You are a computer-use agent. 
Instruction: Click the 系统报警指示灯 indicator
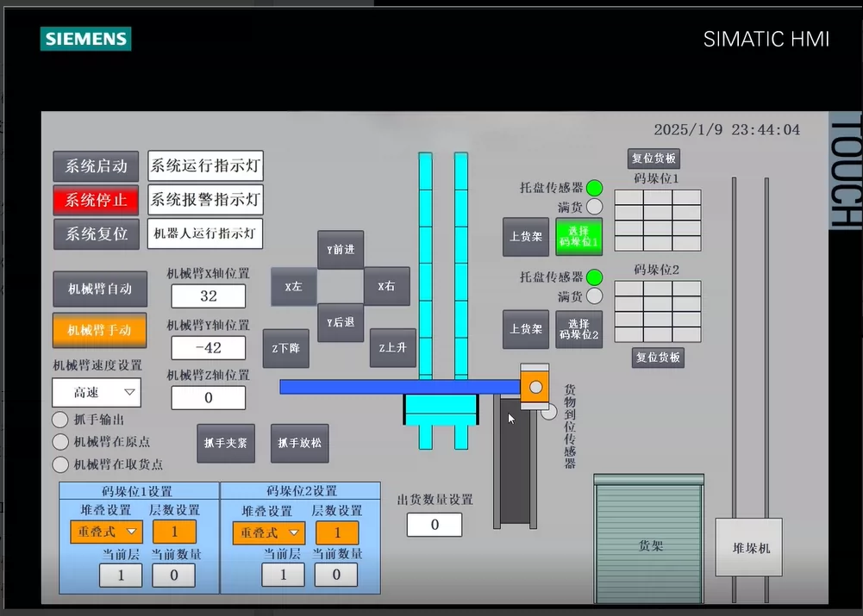pos(205,200)
